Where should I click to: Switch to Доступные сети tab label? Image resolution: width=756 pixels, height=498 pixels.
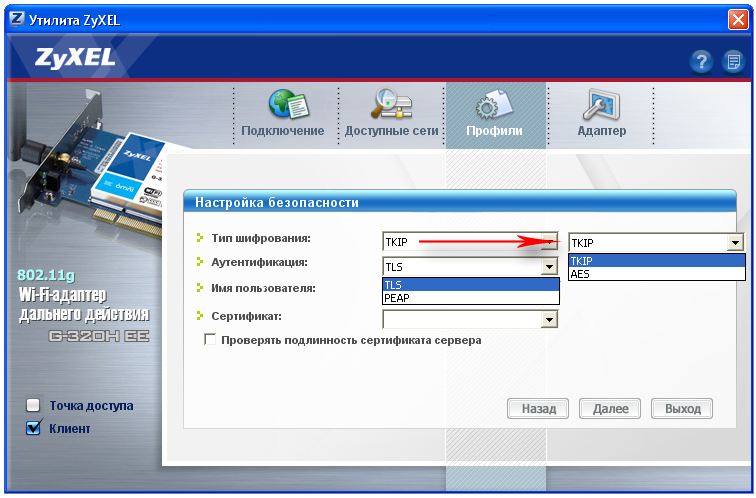point(392,131)
